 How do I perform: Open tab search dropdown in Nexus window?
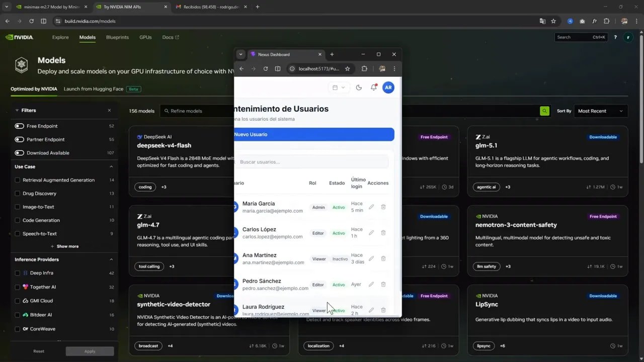pos(240,54)
